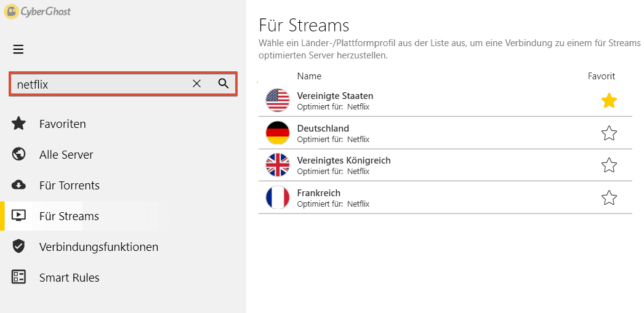Clear the netflix search text
The width and height of the screenshot is (644, 313).
[x=197, y=84]
